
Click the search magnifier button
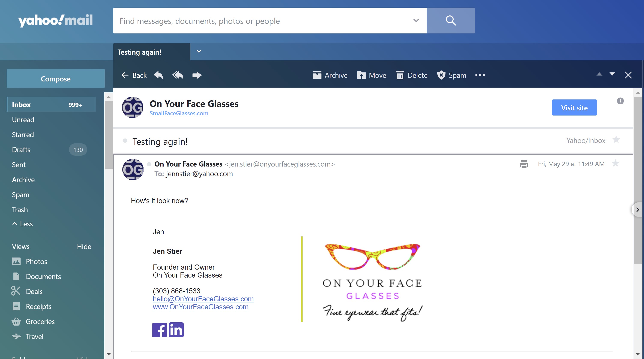click(450, 21)
